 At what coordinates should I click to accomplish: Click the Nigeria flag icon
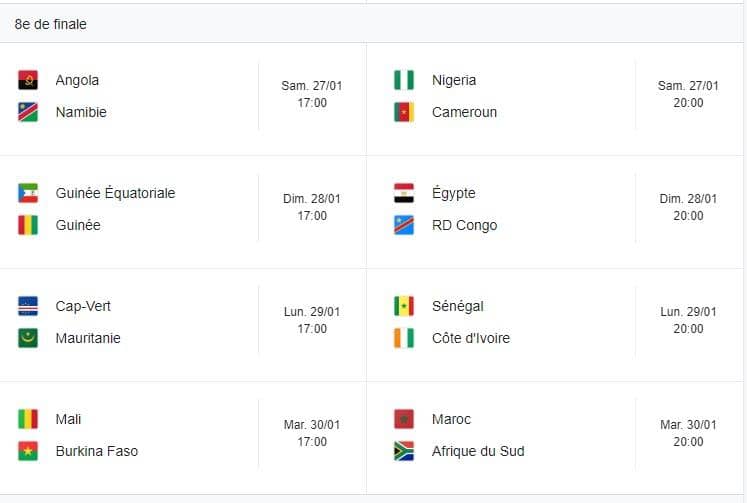(x=404, y=80)
